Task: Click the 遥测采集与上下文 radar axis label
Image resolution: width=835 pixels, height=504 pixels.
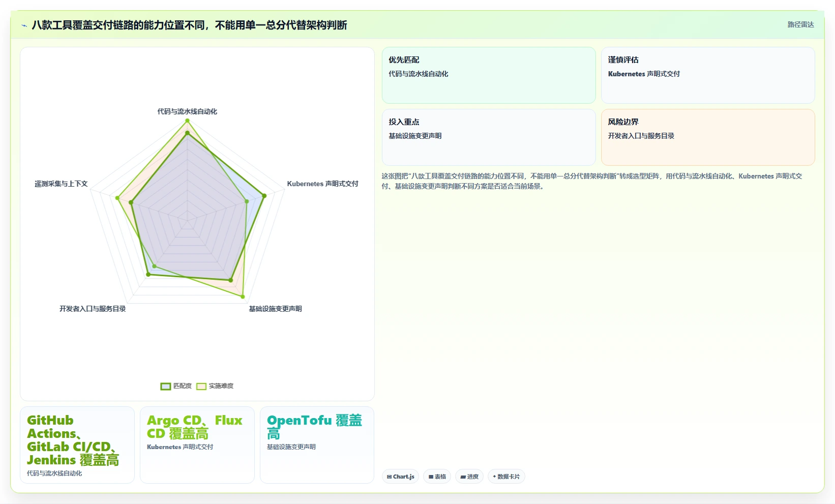Action: point(61,184)
